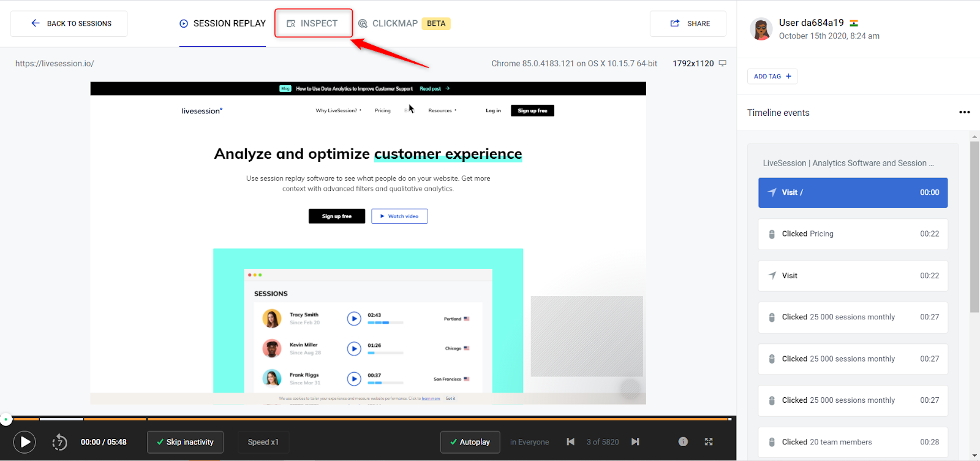Select the Visit / timeline event at 00:00
980x461 pixels.
pyautogui.click(x=853, y=192)
